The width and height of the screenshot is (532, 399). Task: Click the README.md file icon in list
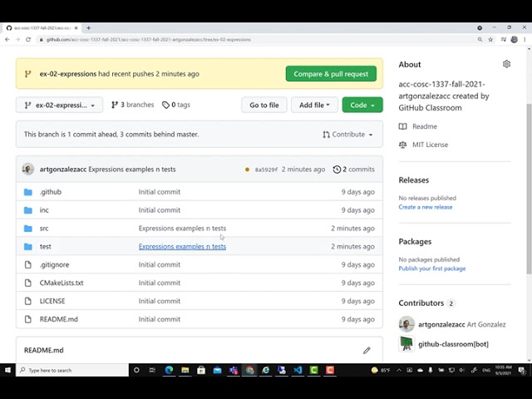click(28, 319)
